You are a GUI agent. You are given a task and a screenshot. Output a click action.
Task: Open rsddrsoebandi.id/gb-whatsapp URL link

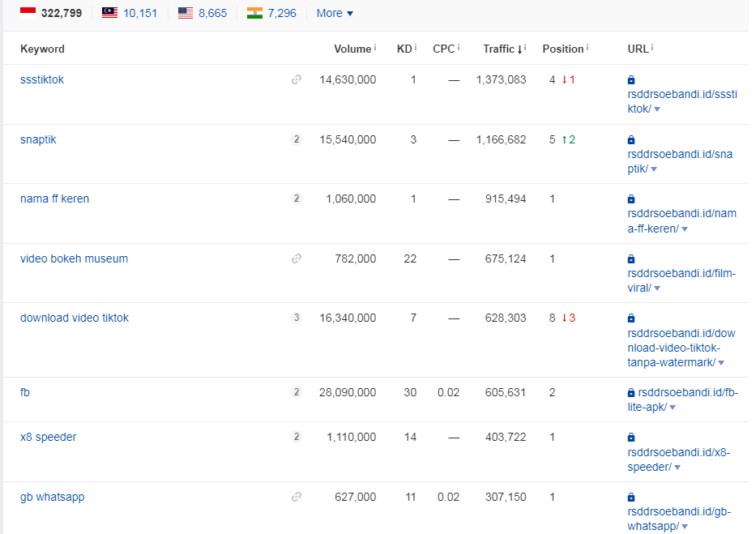tap(679, 519)
